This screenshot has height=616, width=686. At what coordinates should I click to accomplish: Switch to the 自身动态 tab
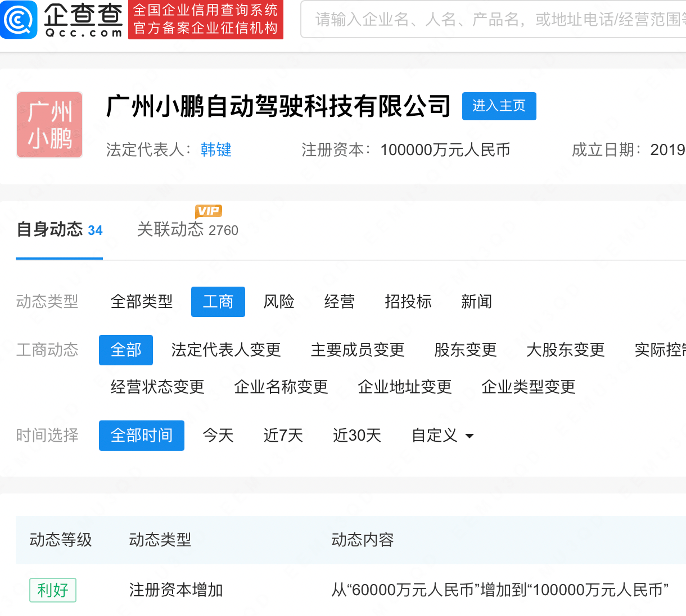point(59,230)
